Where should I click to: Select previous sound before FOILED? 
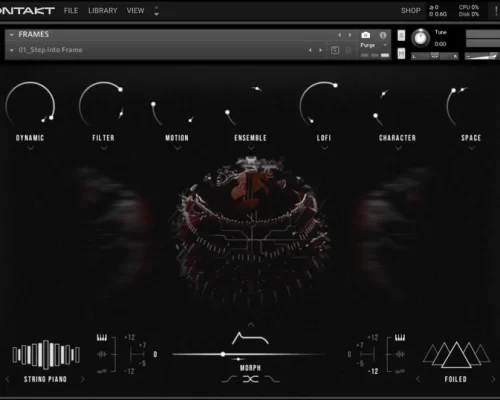click(x=418, y=379)
